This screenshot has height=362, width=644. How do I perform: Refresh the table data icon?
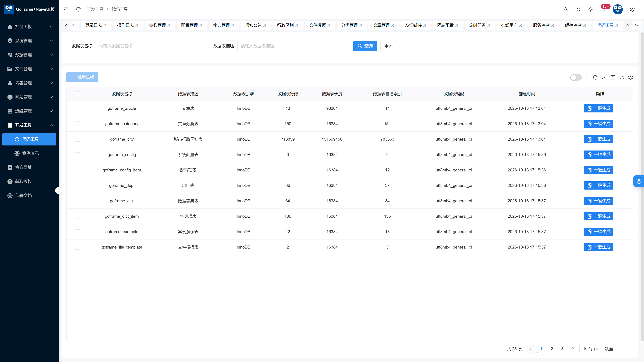click(595, 77)
